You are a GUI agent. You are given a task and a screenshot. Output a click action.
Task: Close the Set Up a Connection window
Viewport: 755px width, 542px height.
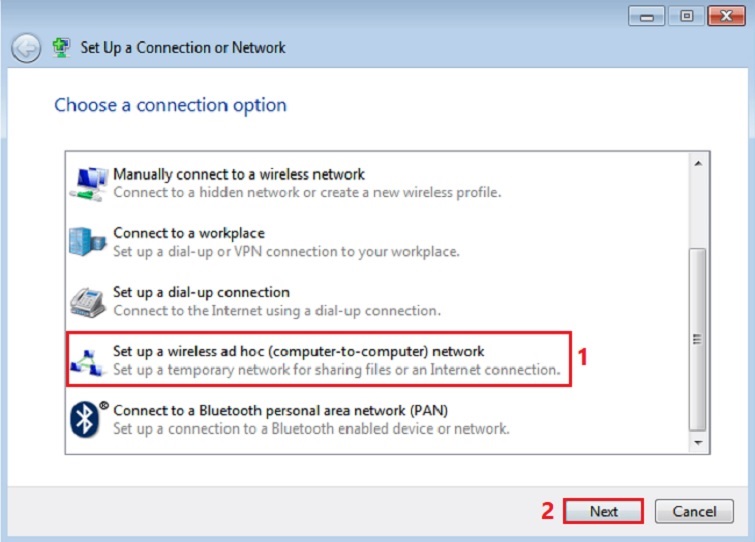[727, 16]
